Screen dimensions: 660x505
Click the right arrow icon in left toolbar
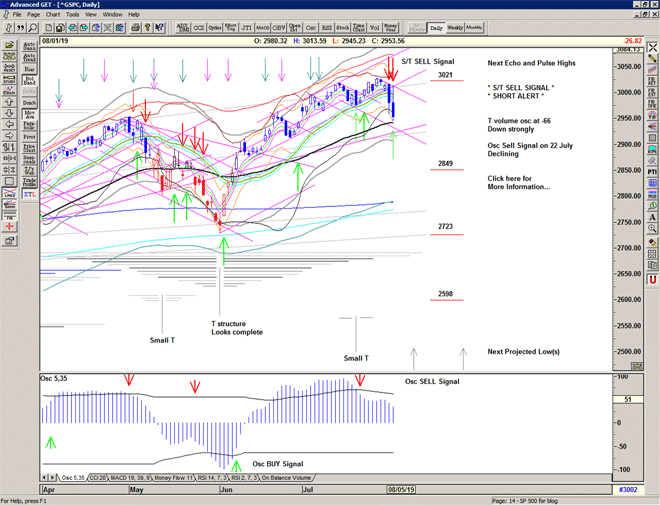point(9,136)
